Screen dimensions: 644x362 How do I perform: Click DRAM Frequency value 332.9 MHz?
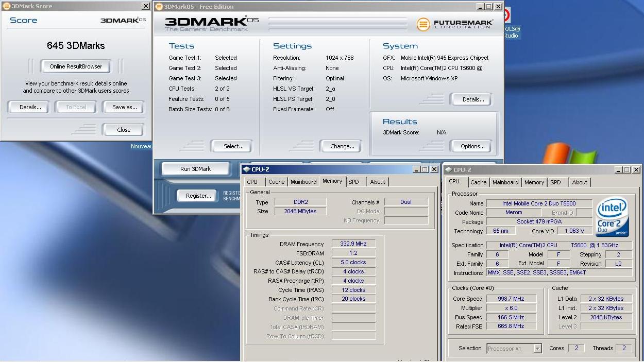[x=353, y=244]
